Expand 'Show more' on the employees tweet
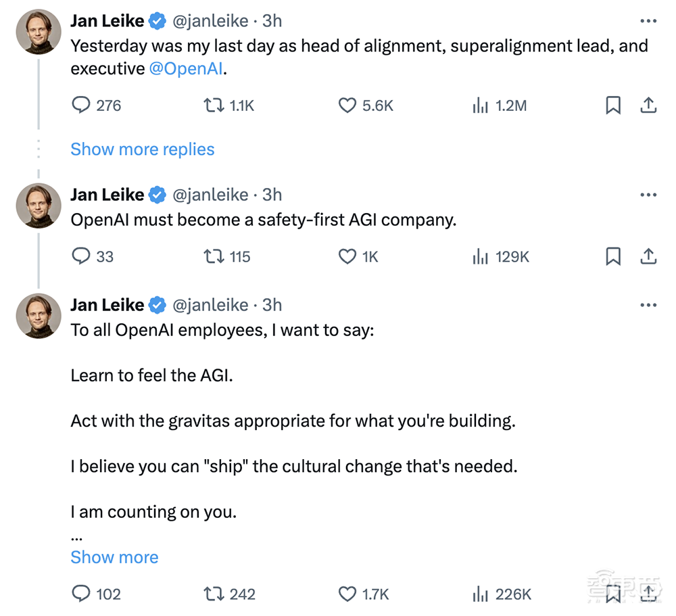This screenshot has height=616, width=676. (x=114, y=557)
